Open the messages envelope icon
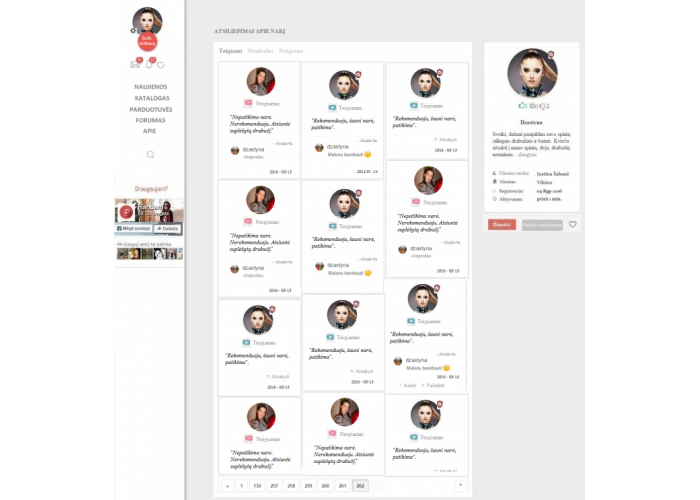The image size is (700, 500). click(x=135, y=64)
